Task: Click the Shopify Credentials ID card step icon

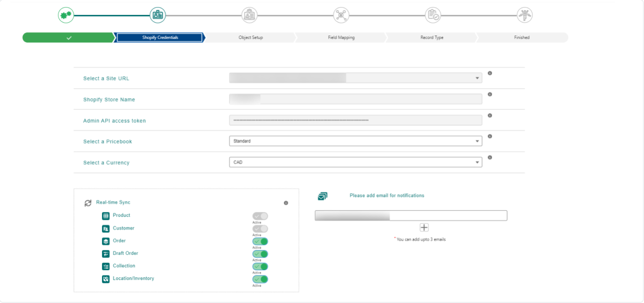Action: [x=158, y=15]
